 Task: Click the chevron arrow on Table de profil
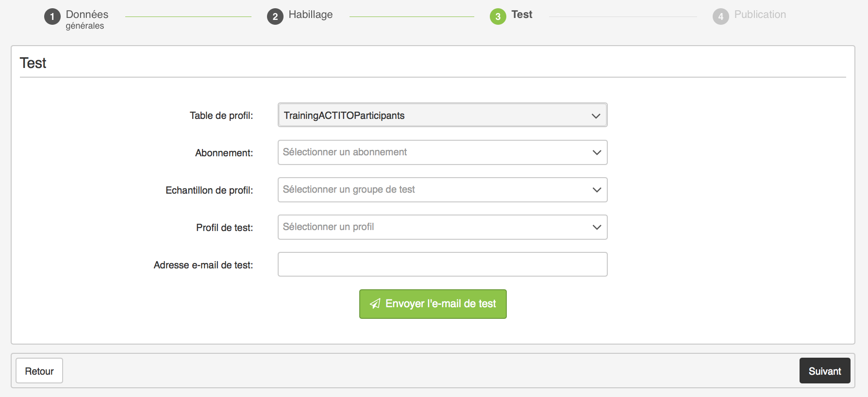pos(596,116)
